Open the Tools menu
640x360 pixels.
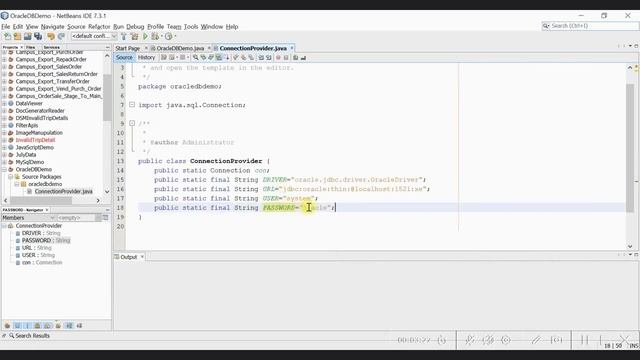click(x=191, y=27)
